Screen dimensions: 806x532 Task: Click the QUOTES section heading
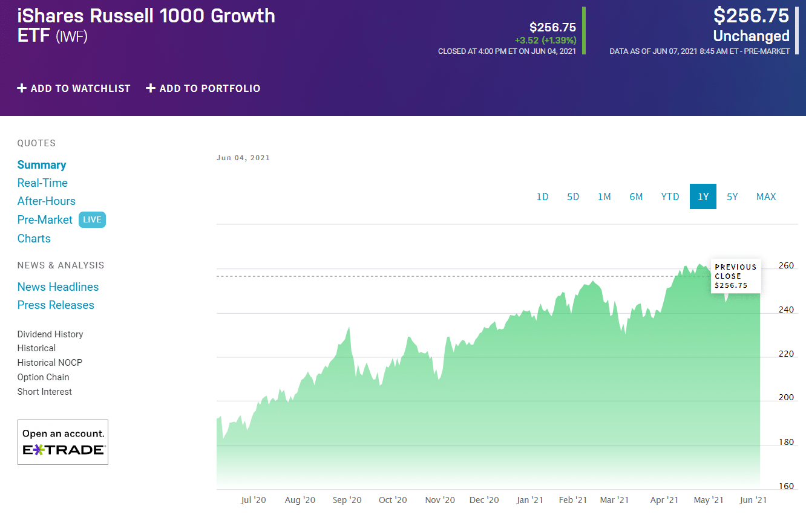click(x=36, y=143)
